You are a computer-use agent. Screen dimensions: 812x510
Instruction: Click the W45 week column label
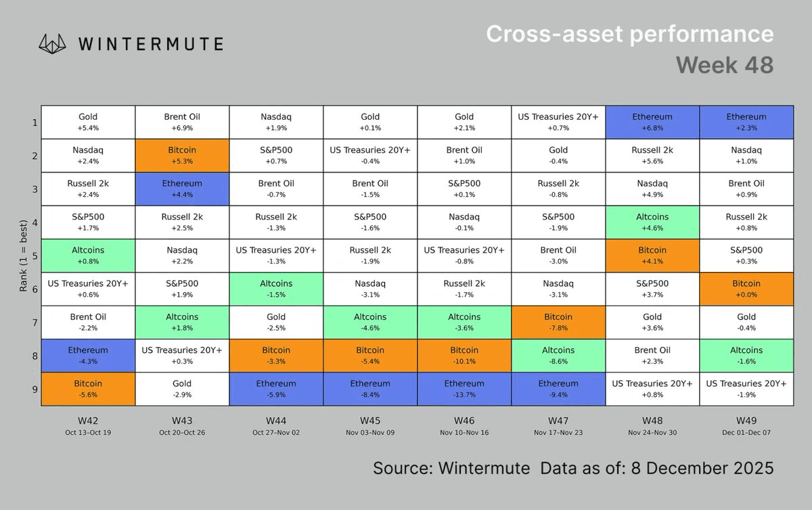click(370, 420)
